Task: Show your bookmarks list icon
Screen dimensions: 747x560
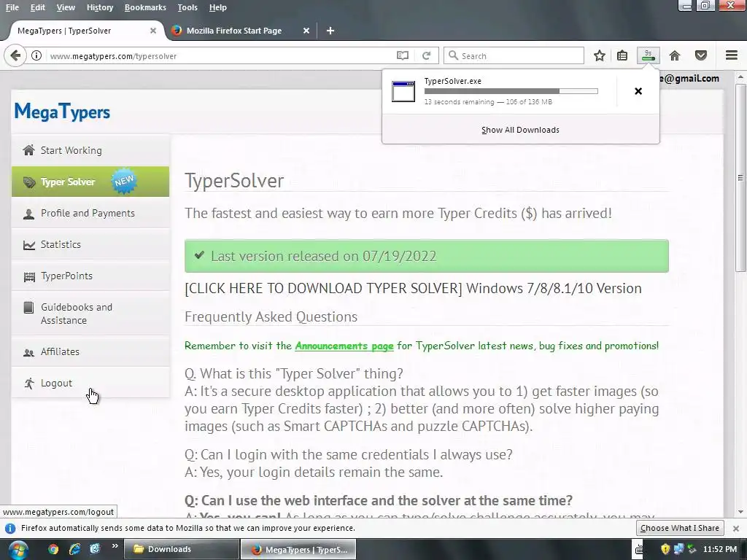Action: coord(622,55)
